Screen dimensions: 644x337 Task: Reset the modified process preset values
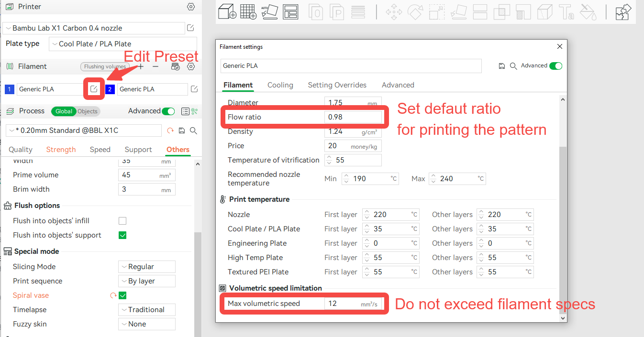click(170, 130)
